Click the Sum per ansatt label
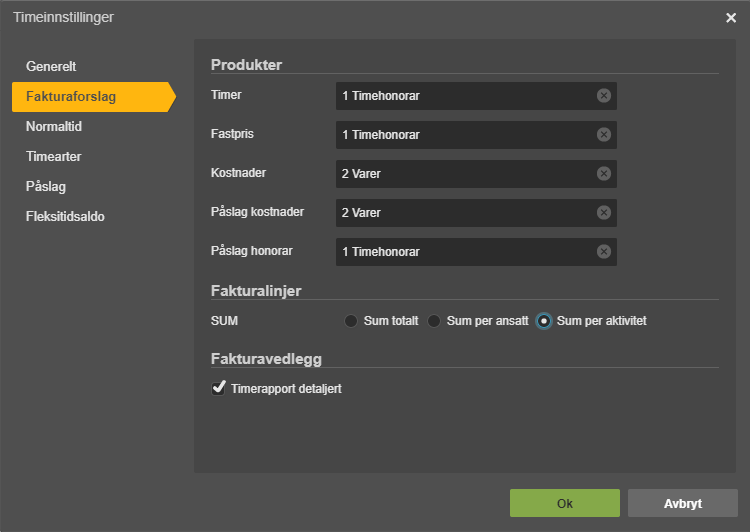 [487, 321]
